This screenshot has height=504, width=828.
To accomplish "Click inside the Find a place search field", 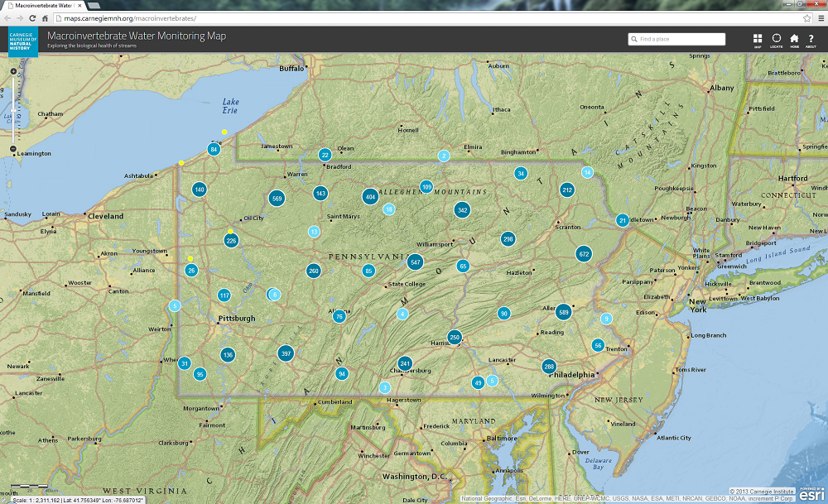I will (679, 38).
